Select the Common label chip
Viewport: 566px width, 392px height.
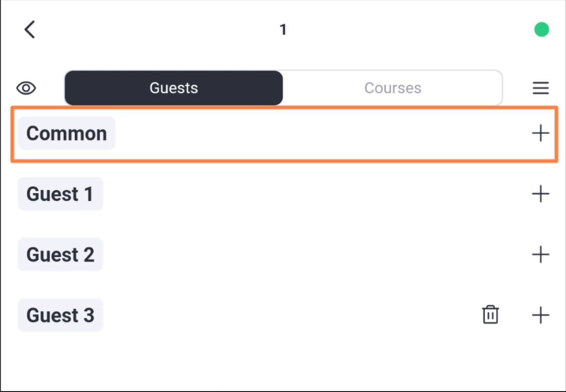pos(66,133)
